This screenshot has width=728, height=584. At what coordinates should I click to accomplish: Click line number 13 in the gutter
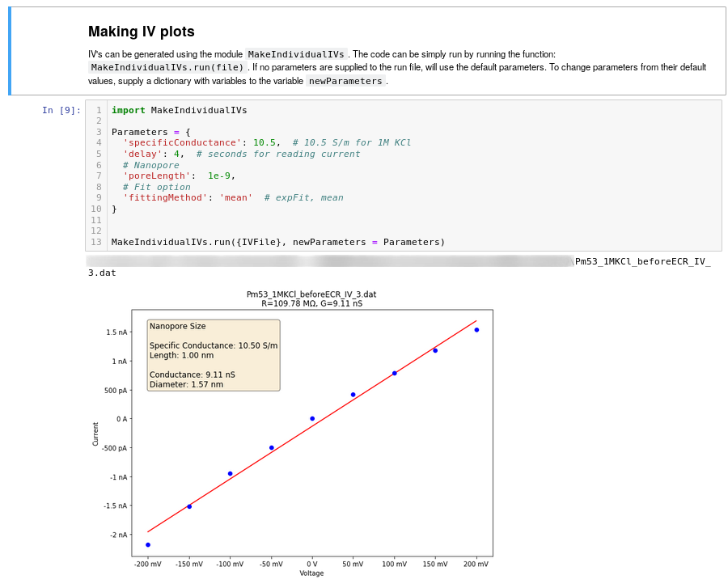(96, 242)
